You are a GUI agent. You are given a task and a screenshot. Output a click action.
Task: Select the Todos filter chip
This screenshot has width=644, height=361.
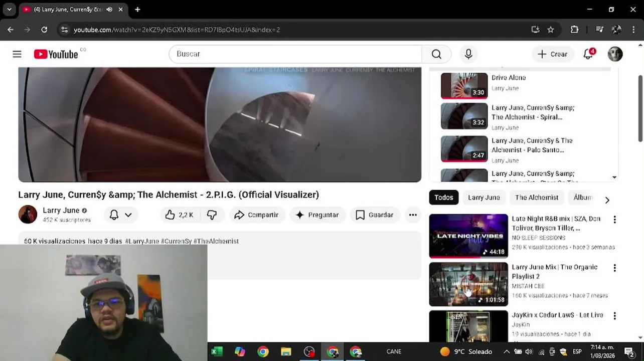(443, 198)
